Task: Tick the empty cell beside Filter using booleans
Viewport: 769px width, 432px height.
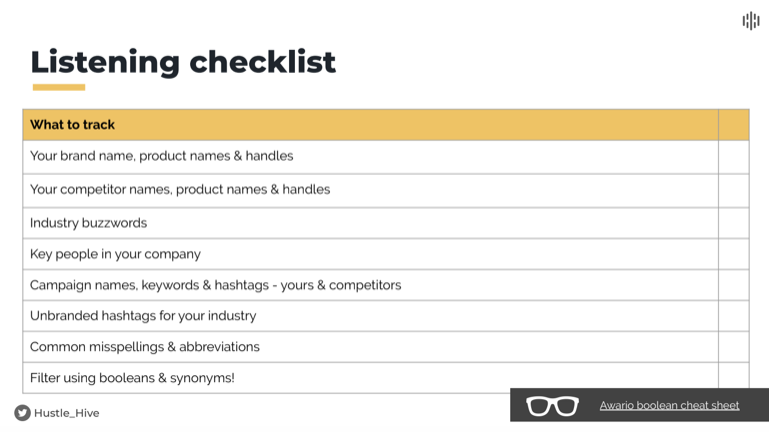Action: click(x=733, y=378)
